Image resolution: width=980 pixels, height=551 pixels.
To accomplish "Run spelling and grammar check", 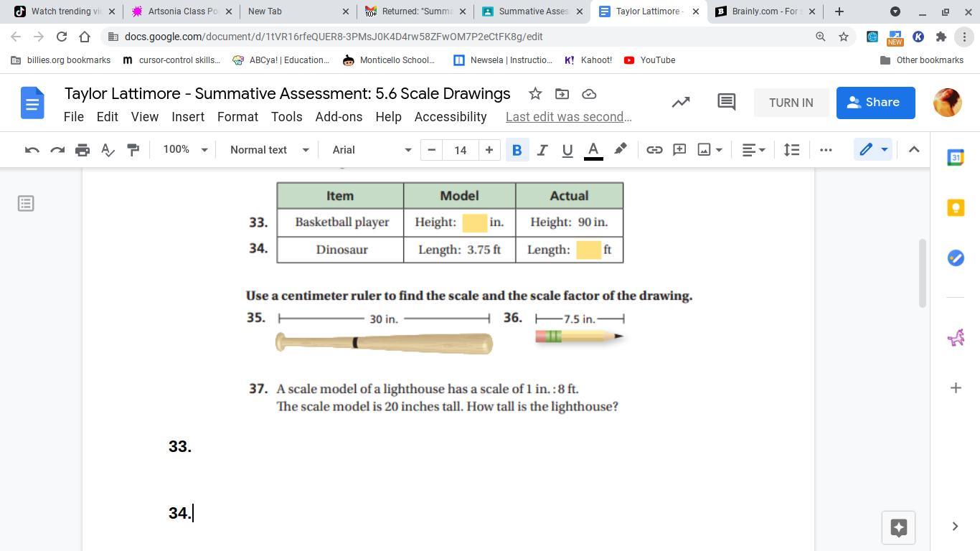I will 108,150.
